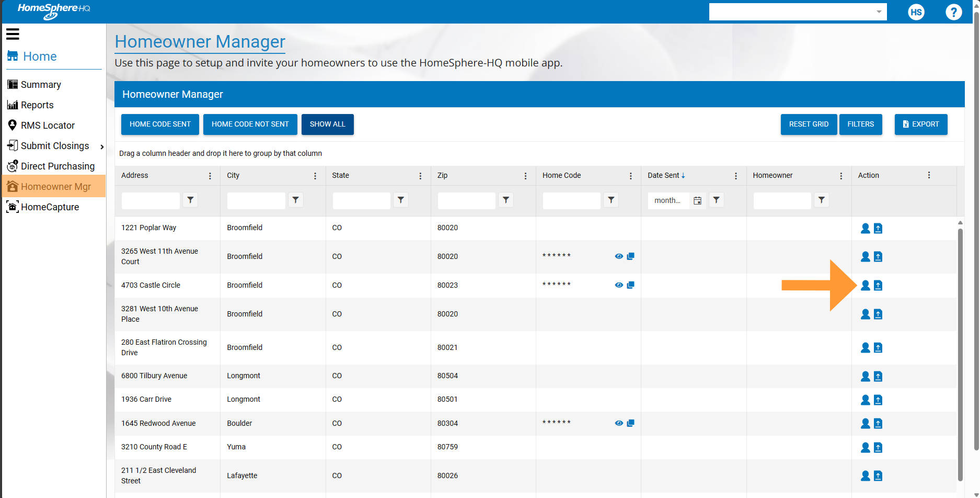Open Homeowner column options menu
This screenshot has width=980, height=498.
[x=841, y=176]
